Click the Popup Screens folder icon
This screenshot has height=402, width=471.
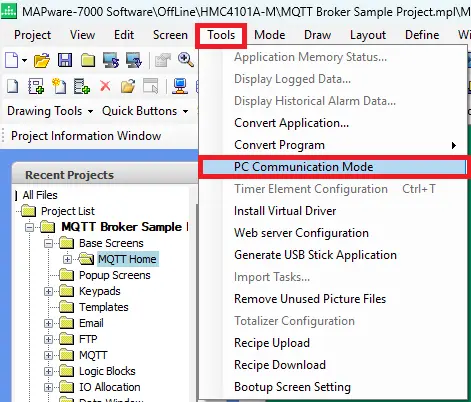click(66, 275)
